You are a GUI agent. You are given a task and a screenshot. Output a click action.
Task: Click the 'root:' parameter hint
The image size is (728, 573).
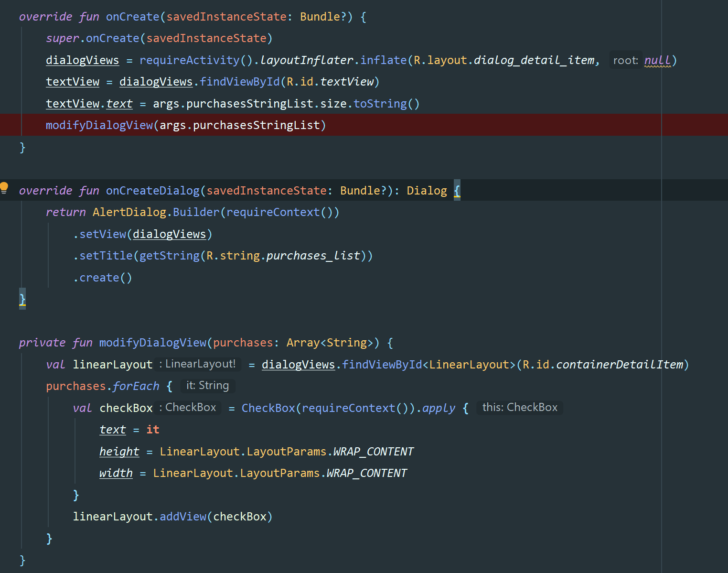pos(625,61)
